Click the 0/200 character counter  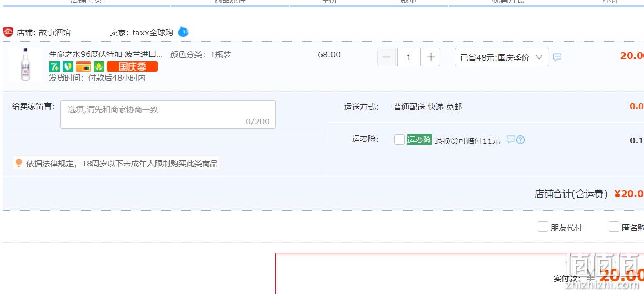(258, 121)
